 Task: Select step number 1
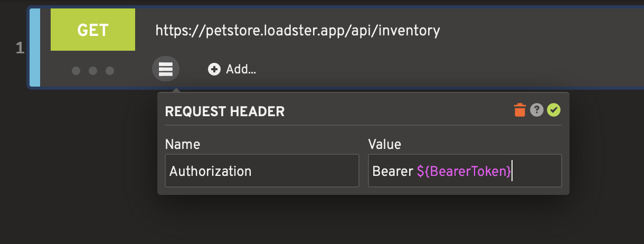[20, 49]
